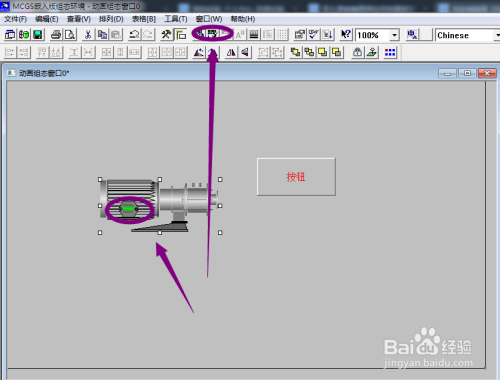This screenshot has height=380, width=500.
Task: Rotate object left 90 degrees icon
Action: 199,52
